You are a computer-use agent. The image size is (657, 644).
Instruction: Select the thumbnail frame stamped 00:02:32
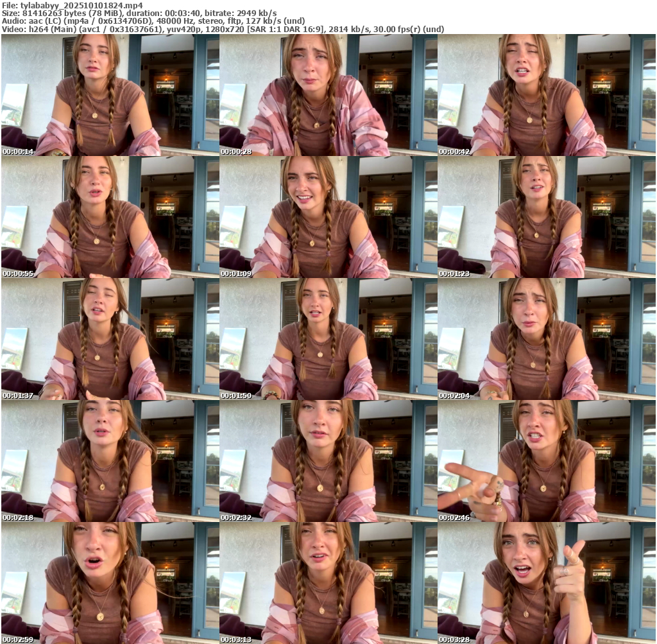point(328,461)
